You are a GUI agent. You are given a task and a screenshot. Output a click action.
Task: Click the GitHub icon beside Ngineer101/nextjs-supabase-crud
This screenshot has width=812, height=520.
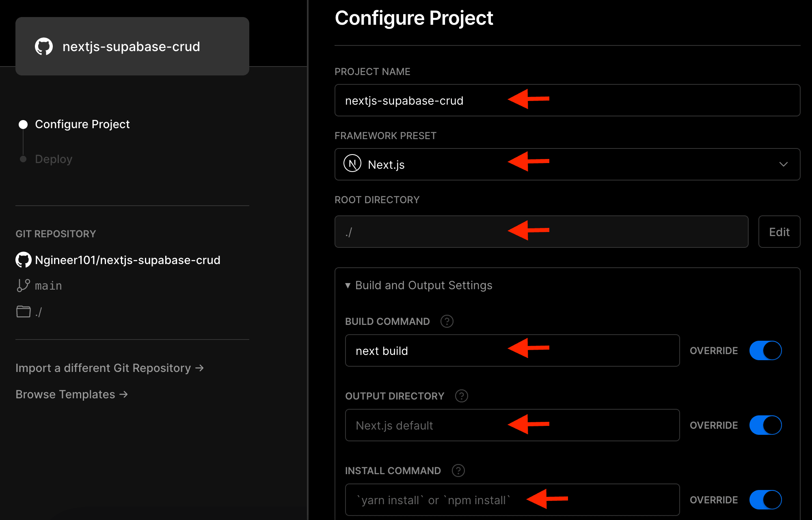click(x=23, y=260)
